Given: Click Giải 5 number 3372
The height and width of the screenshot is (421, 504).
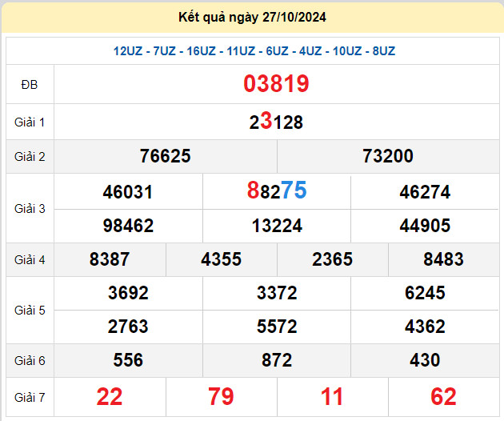Looking at the screenshot, I should pyautogui.click(x=277, y=293).
